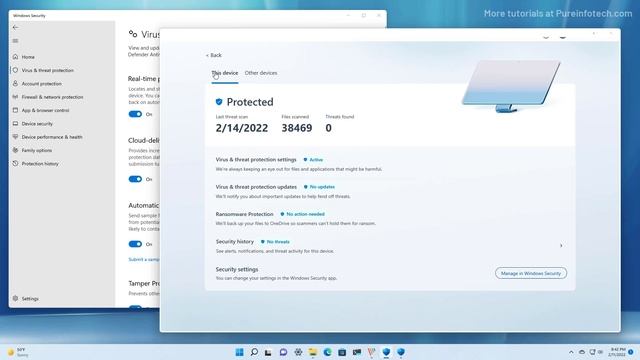Click the Ransomware Protection heading
This screenshot has height=360, width=640.
(x=244, y=214)
